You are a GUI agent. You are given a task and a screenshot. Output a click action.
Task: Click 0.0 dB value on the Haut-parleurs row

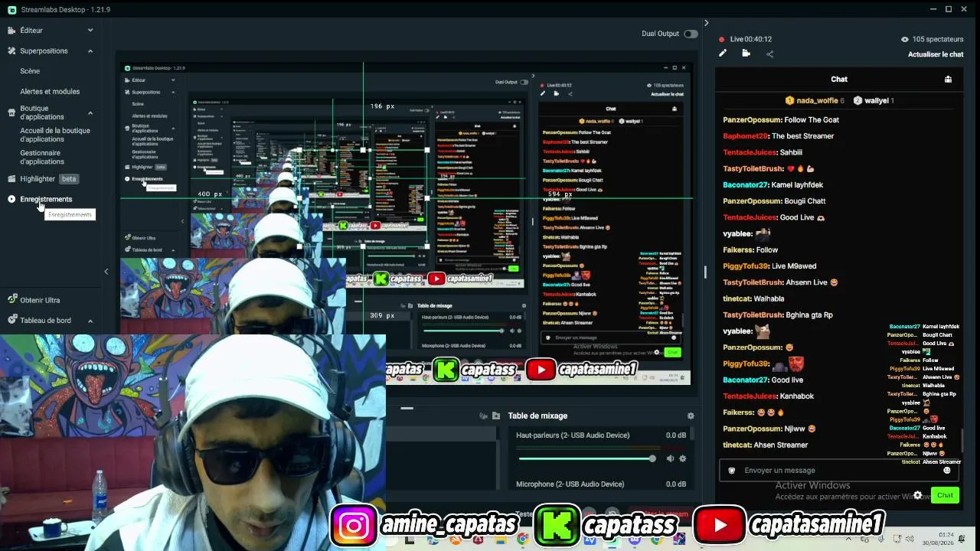(x=676, y=435)
